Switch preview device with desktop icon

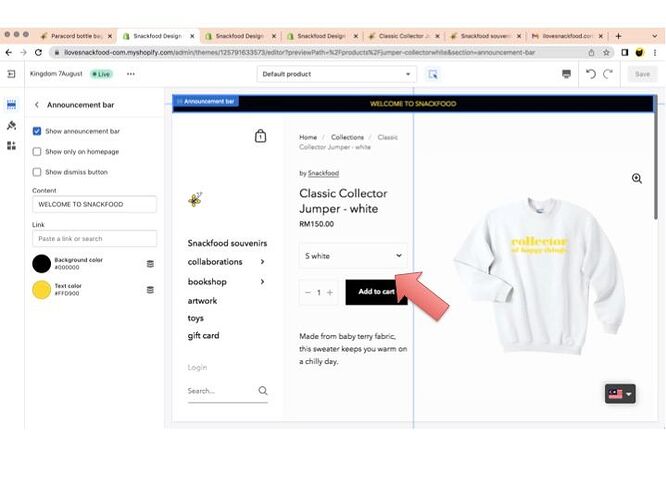[x=566, y=74]
